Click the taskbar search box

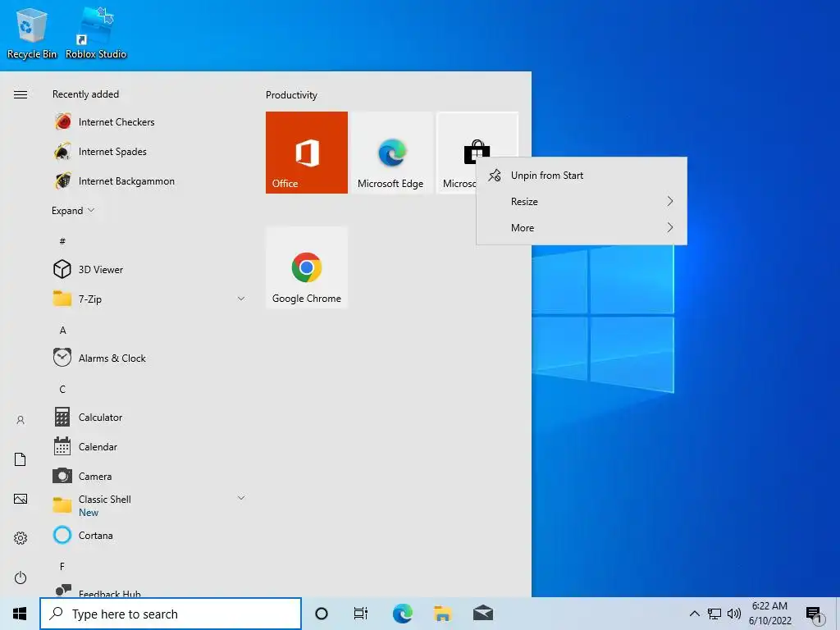(171, 614)
